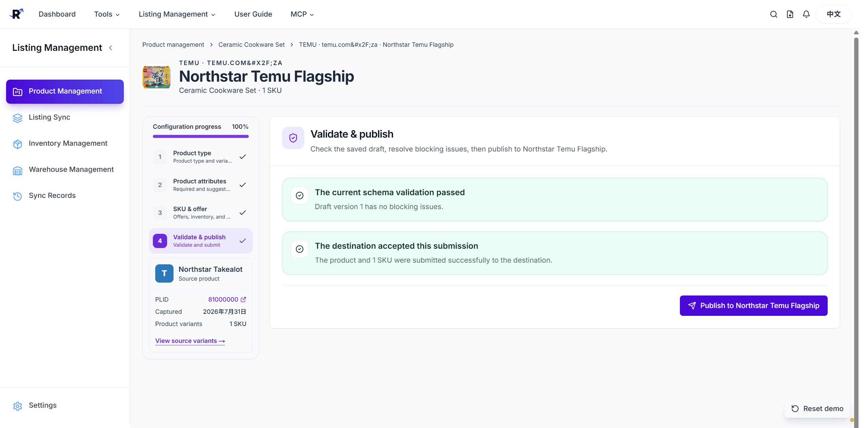
Task: Open the notifications bell
Action: 806,14
